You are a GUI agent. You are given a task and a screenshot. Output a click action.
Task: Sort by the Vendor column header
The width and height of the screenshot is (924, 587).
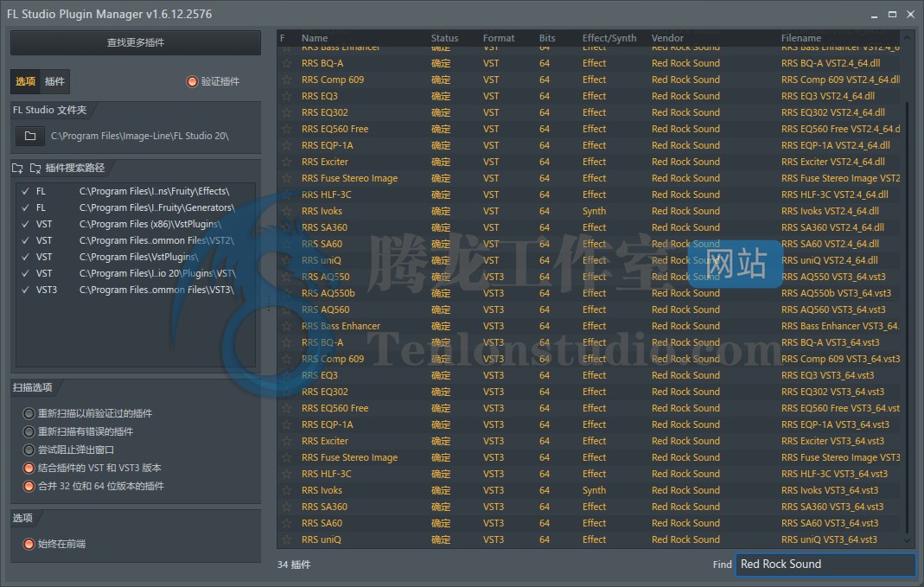[x=667, y=38]
